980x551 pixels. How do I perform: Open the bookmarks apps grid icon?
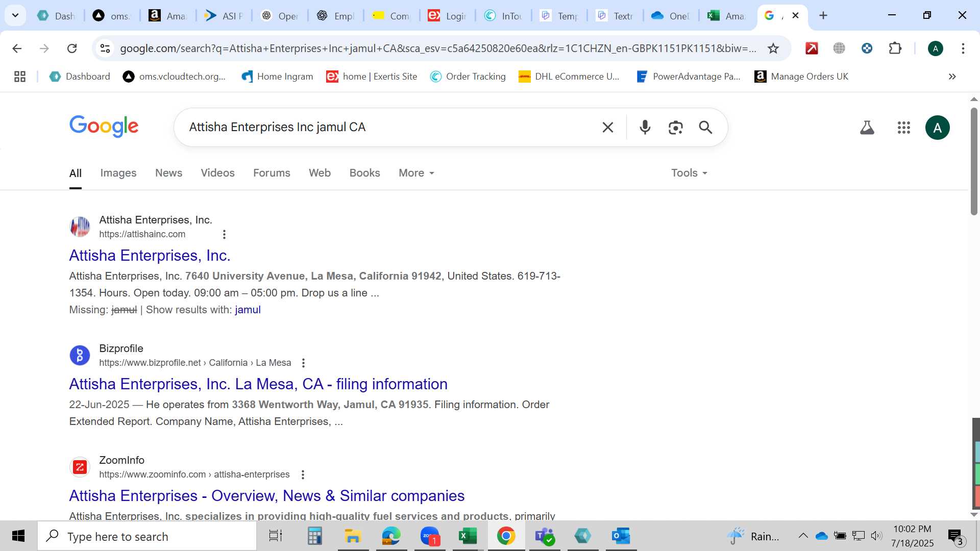20,77
